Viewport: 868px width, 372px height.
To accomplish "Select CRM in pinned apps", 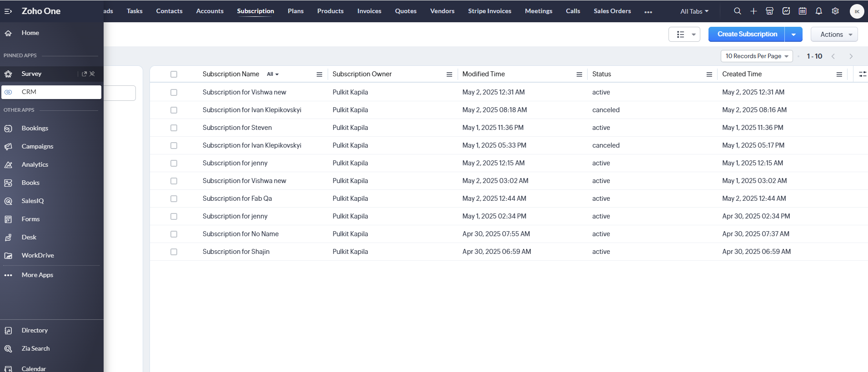I will [x=51, y=92].
